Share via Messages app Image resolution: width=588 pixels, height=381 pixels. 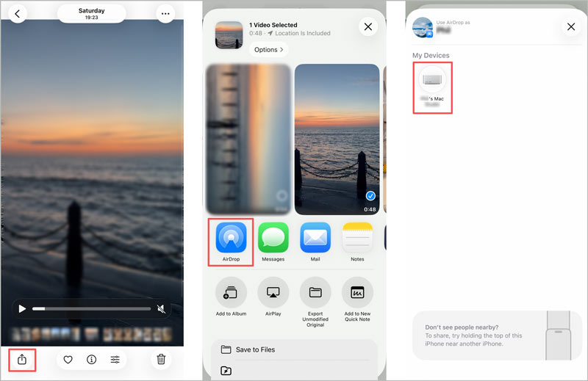[273, 242]
